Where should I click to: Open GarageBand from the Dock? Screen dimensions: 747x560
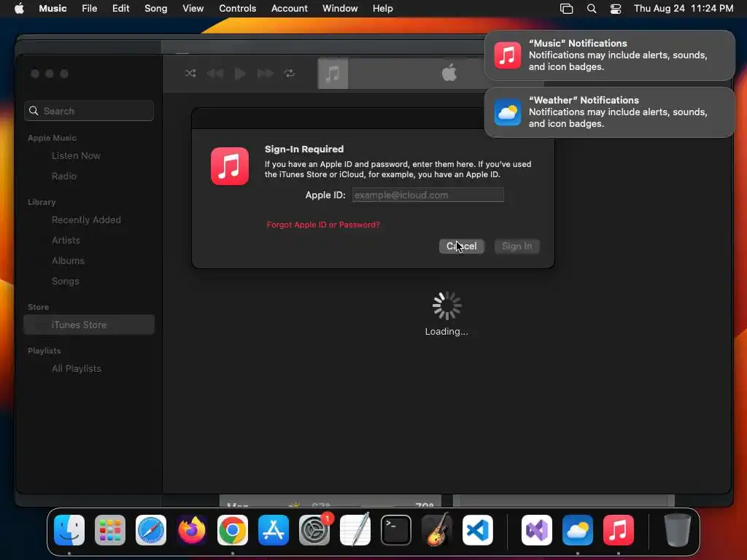tap(437, 530)
